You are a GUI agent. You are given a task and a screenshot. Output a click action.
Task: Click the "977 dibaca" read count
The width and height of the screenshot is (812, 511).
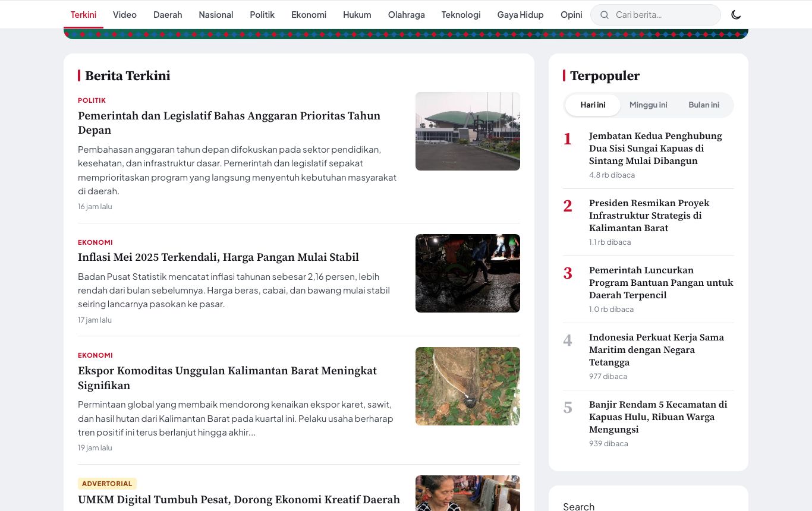tap(608, 377)
